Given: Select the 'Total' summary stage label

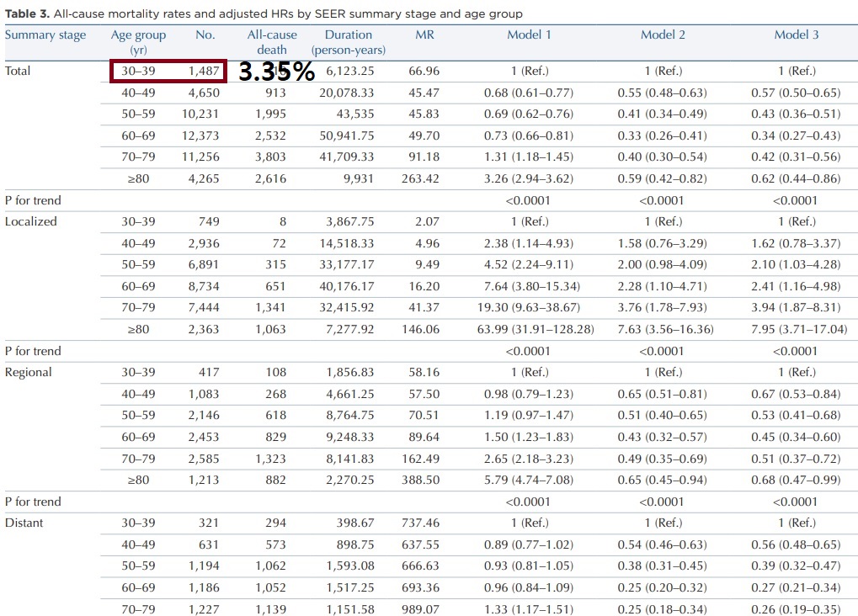Looking at the screenshot, I should [x=18, y=72].
